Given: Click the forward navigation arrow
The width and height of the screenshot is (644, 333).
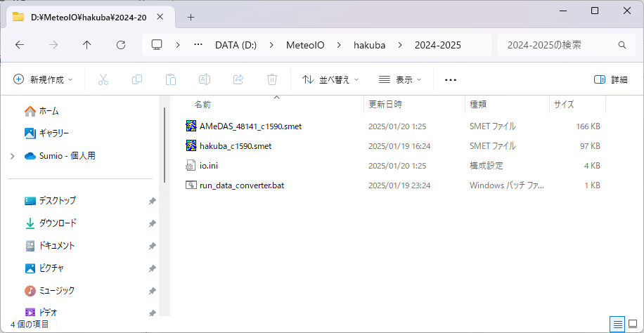Looking at the screenshot, I should coord(53,45).
